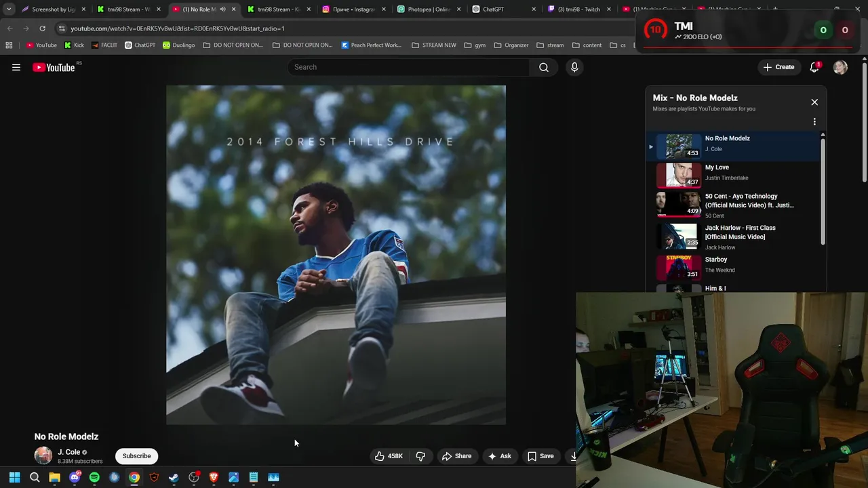The height and width of the screenshot is (488, 868).
Task: Open Brave browser from the taskbar
Action: pos(214,477)
